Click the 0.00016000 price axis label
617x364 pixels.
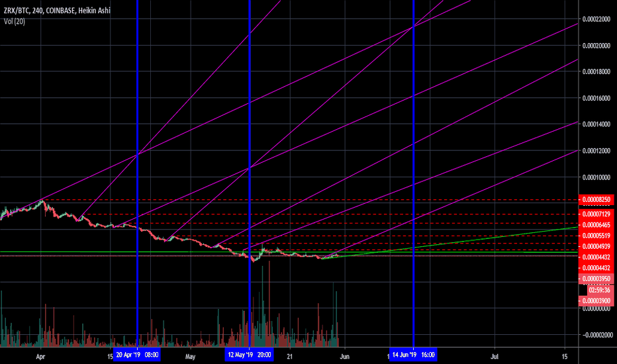coord(596,98)
